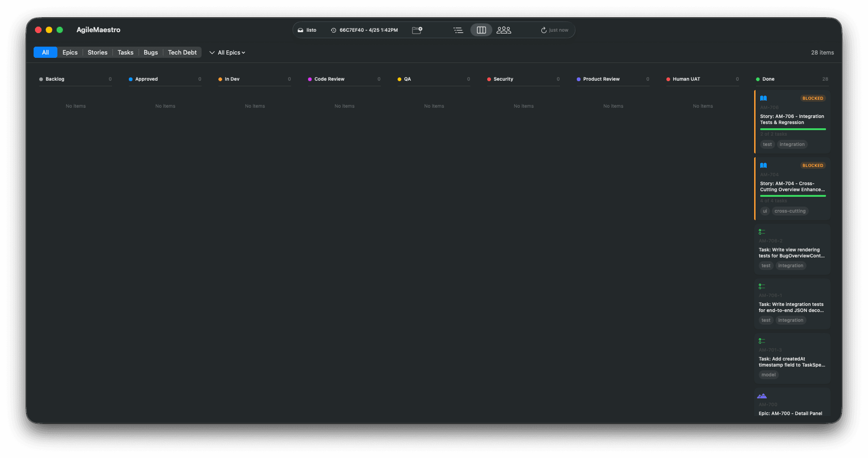868x458 pixels.
Task: Refresh the board via refresh icon
Action: point(544,30)
